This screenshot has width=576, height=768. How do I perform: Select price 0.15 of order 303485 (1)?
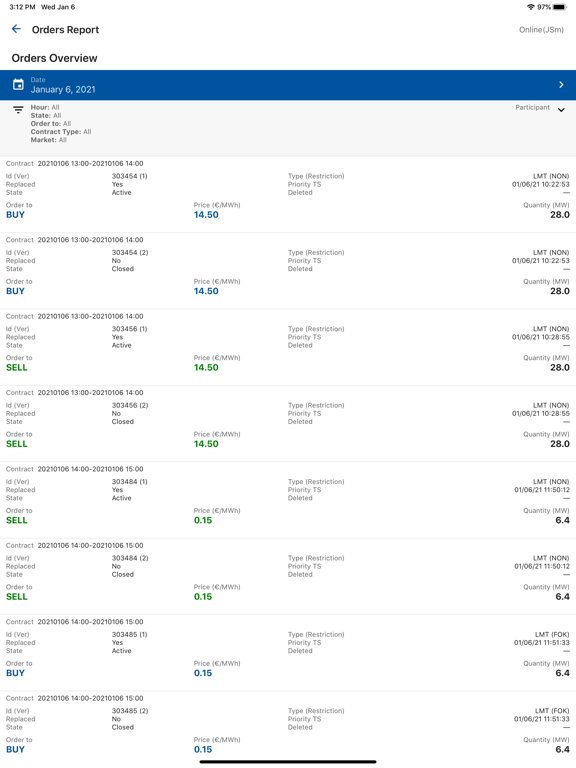[x=203, y=673]
